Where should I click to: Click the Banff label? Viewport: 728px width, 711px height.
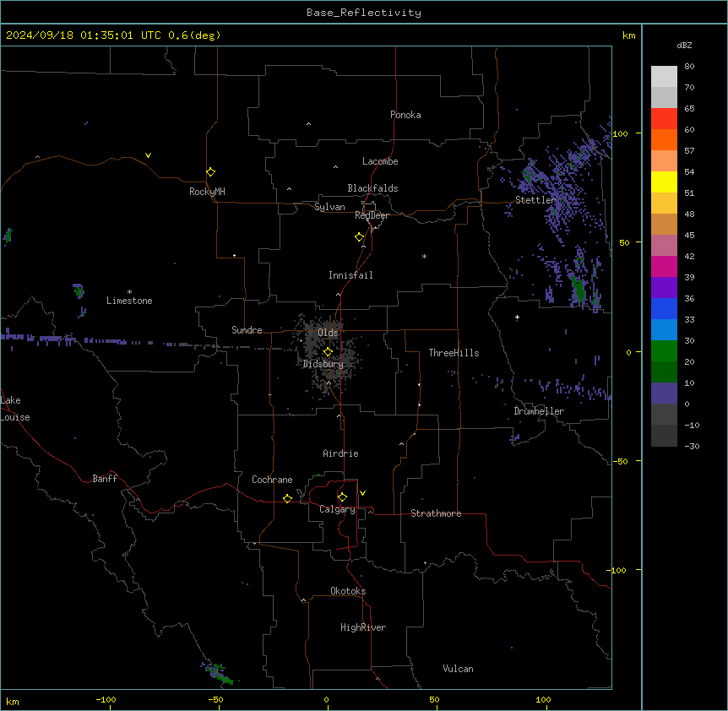pos(105,479)
